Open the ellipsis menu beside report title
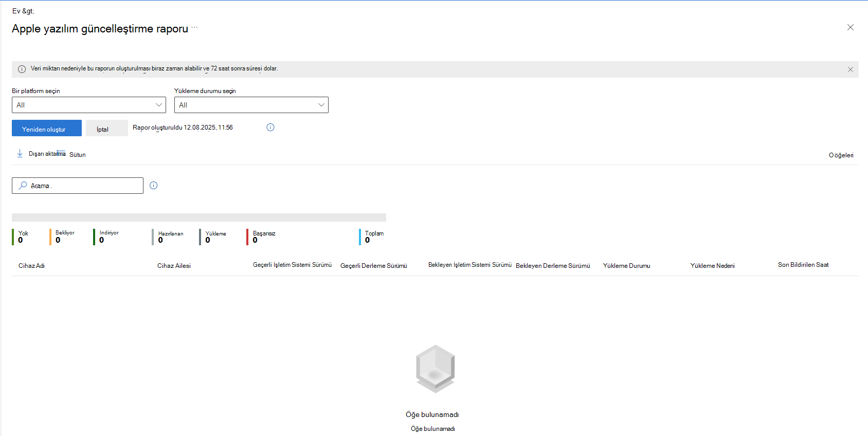This screenshot has height=436, width=868. pos(194,27)
